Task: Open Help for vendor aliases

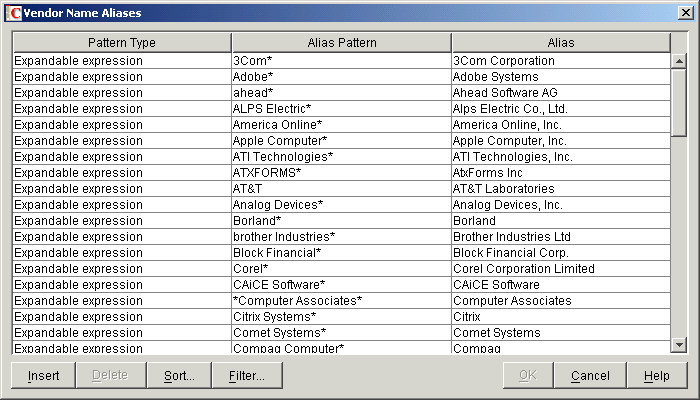Action: click(x=657, y=376)
